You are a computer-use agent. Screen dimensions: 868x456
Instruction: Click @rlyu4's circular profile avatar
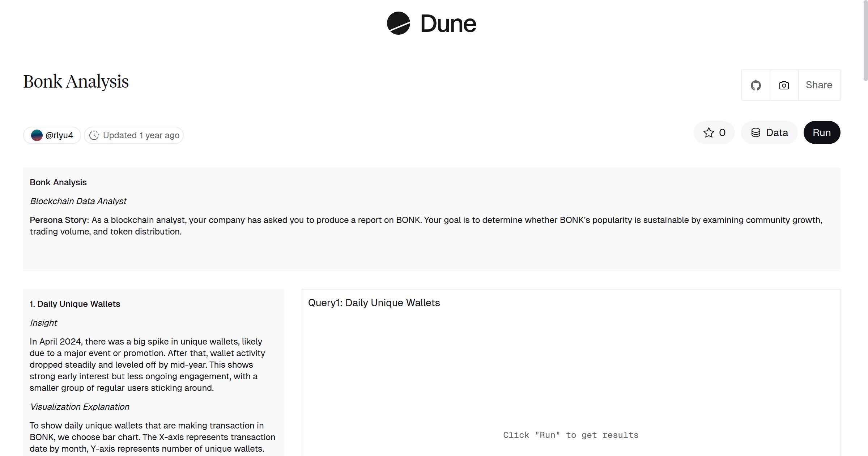click(x=37, y=135)
